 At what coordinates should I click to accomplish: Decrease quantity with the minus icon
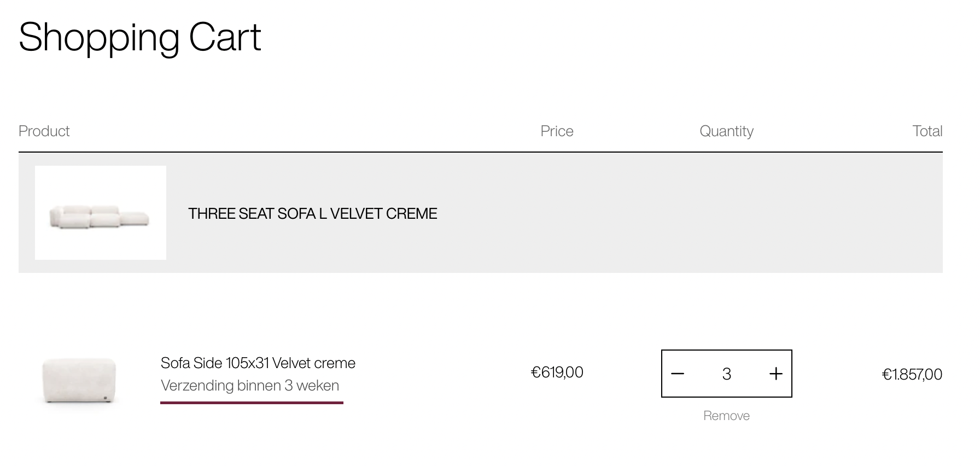pos(678,374)
